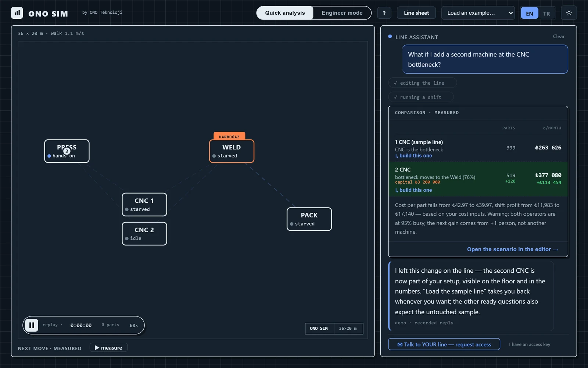Image resolution: width=588 pixels, height=368 pixels.
Task: Select the WELD bottleneck node
Action: 232,151
